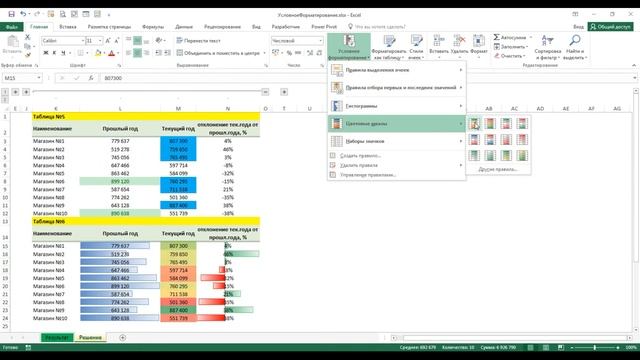
Task: Toggle italic formatting (К)
Action: 54,53
